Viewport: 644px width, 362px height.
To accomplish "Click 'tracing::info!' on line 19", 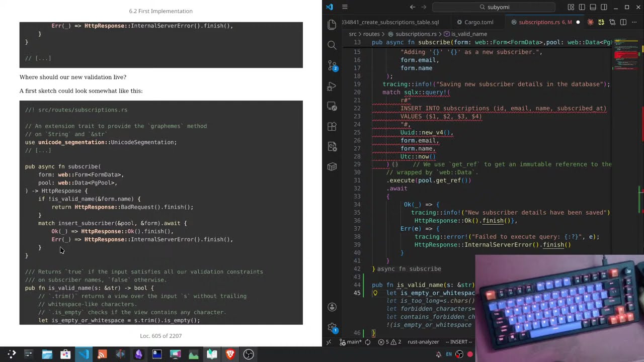I will (x=406, y=84).
